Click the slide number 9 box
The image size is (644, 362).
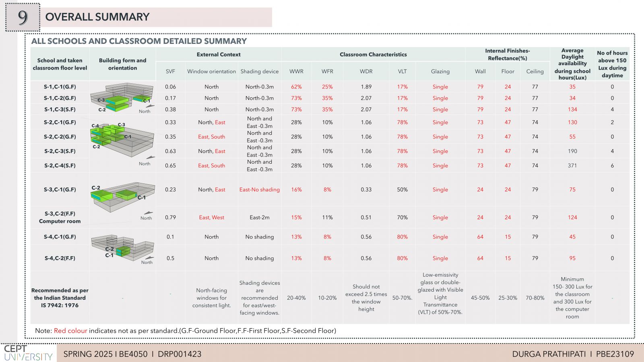tap(23, 17)
